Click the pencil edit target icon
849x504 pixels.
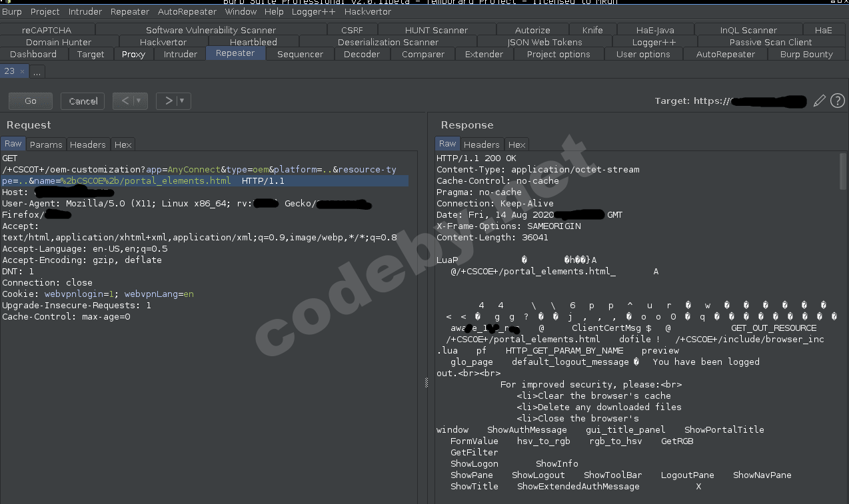[820, 101]
